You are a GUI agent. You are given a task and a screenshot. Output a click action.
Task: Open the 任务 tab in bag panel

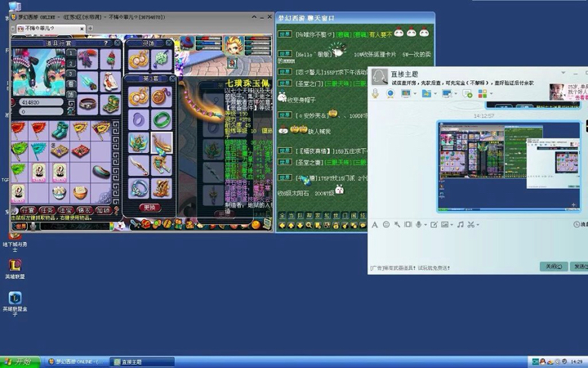point(47,210)
